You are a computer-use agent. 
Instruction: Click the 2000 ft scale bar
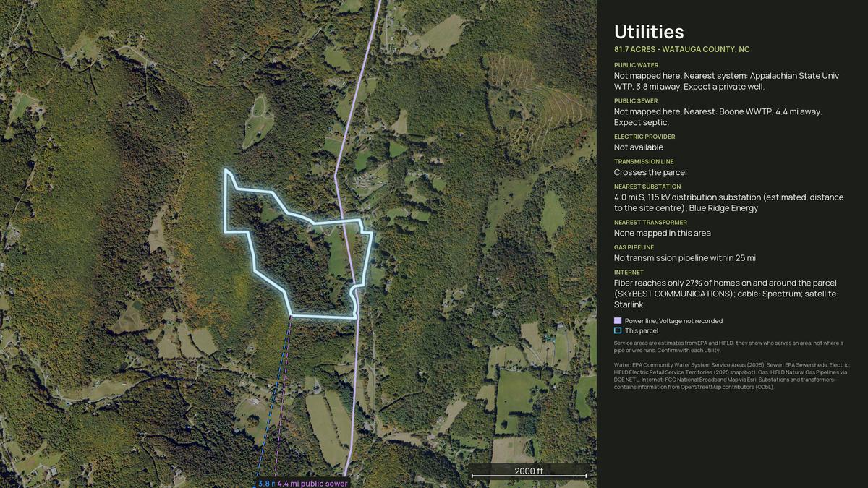[529, 473]
